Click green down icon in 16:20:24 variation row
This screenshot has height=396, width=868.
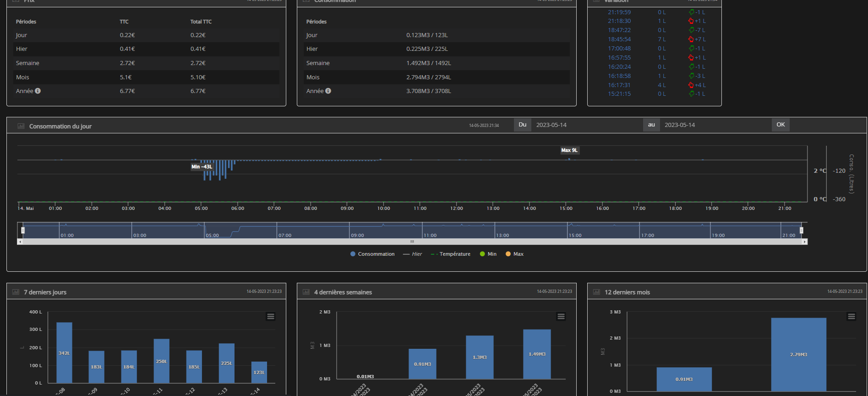pyautogui.click(x=691, y=67)
